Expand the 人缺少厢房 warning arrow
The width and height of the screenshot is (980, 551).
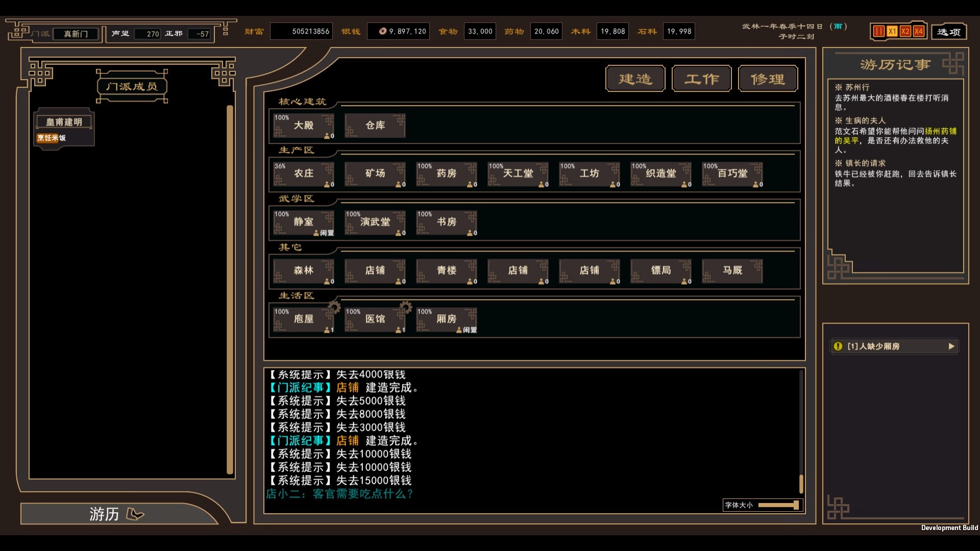click(951, 346)
